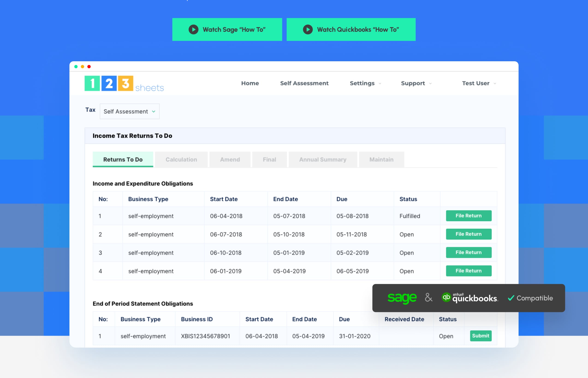Open the Self Assessment tax dropdown
The width and height of the screenshot is (588, 378).
click(x=130, y=111)
